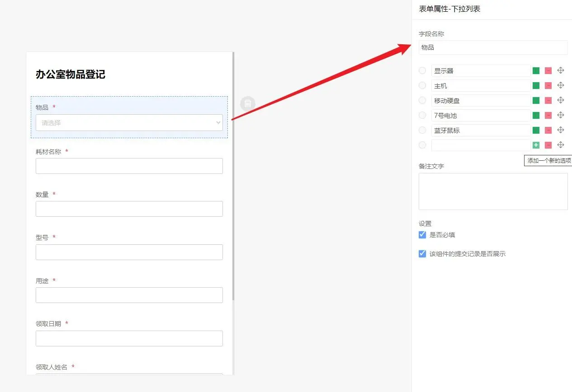The width and height of the screenshot is (572, 392).
Task: Click inside the 备注文字 text area
Action: point(493,191)
